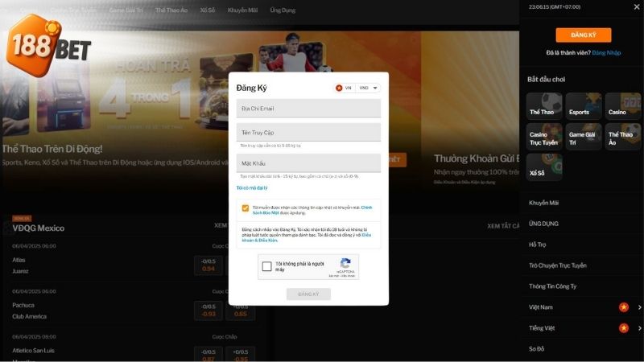Close the side panel with the X
The image size is (644, 362).
[x=637, y=7]
